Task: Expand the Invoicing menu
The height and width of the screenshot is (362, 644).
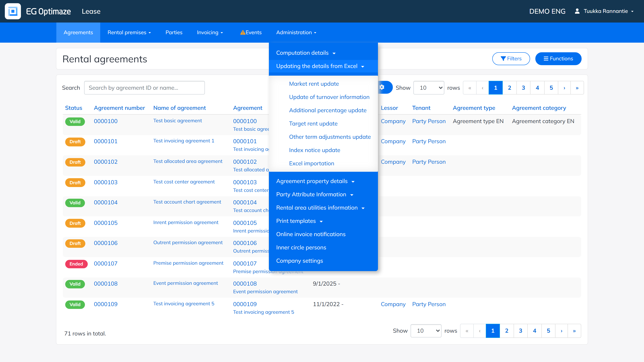Action: tap(210, 32)
